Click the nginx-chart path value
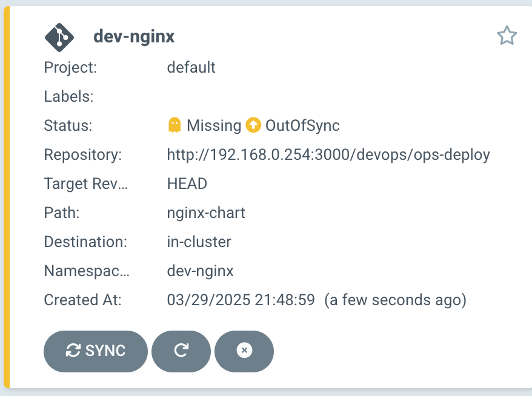Viewport: 532px width, 396px height. click(206, 213)
